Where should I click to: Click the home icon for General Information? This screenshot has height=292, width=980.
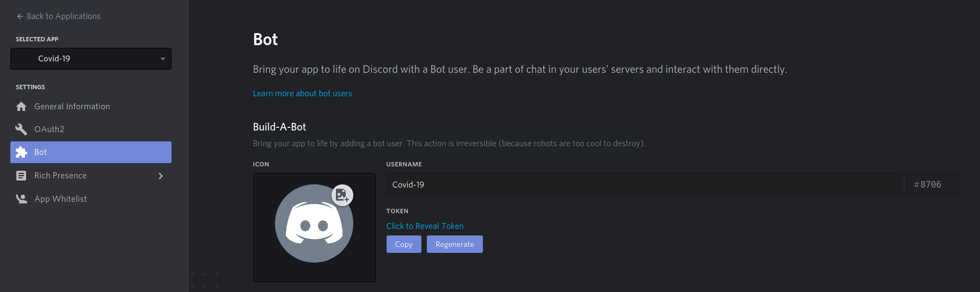point(21,107)
